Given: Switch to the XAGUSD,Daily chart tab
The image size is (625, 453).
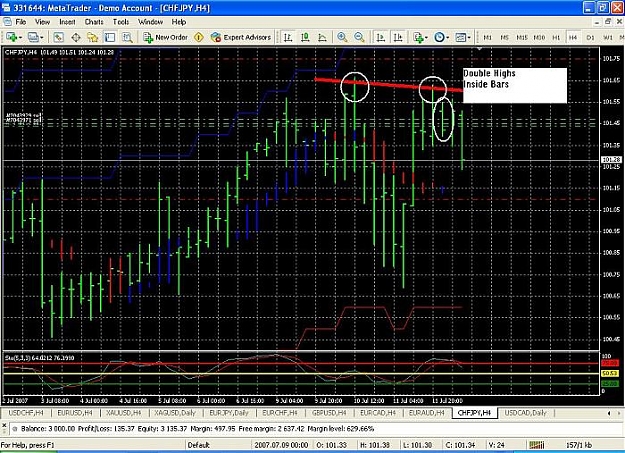Looking at the screenshot, I should point(175,413).
